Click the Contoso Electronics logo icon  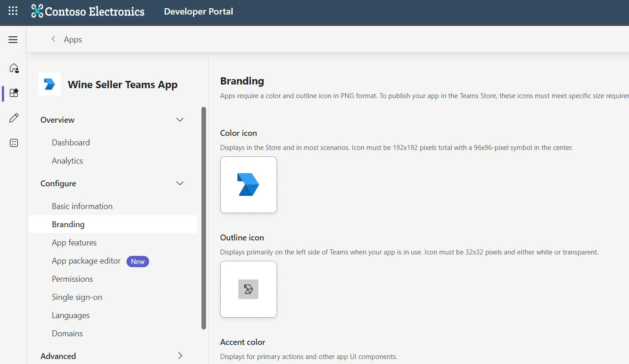pyautogui.click(x=37, y=11)
